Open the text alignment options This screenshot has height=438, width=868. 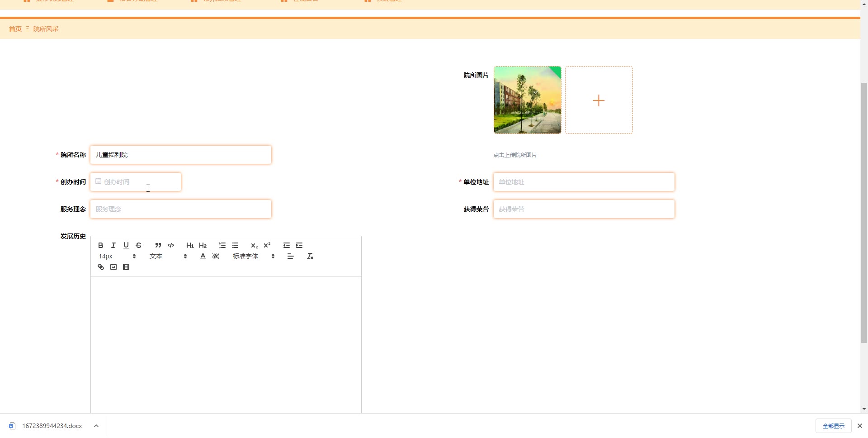click(x=291, y=256)
